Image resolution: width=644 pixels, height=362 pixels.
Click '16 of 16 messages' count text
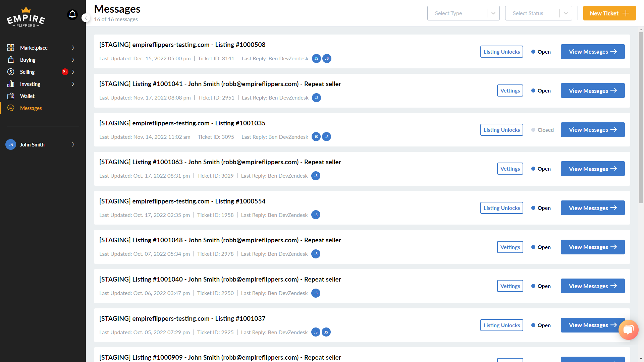(116, 19)
